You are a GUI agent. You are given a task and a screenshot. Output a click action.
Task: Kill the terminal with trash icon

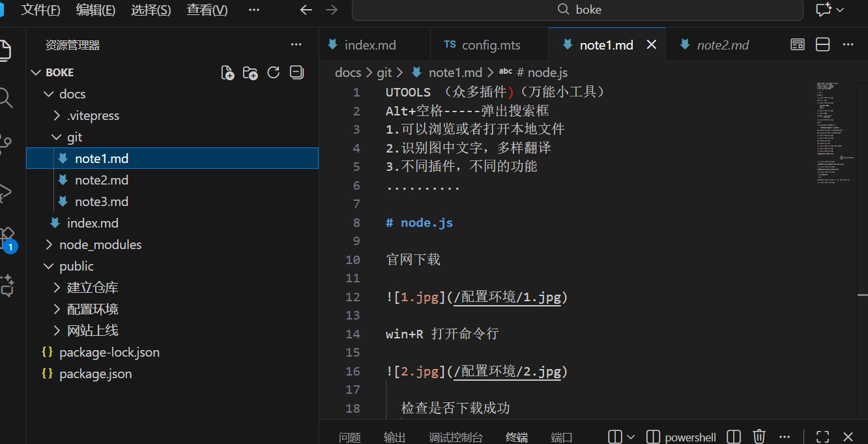click(x=759, y=437)
